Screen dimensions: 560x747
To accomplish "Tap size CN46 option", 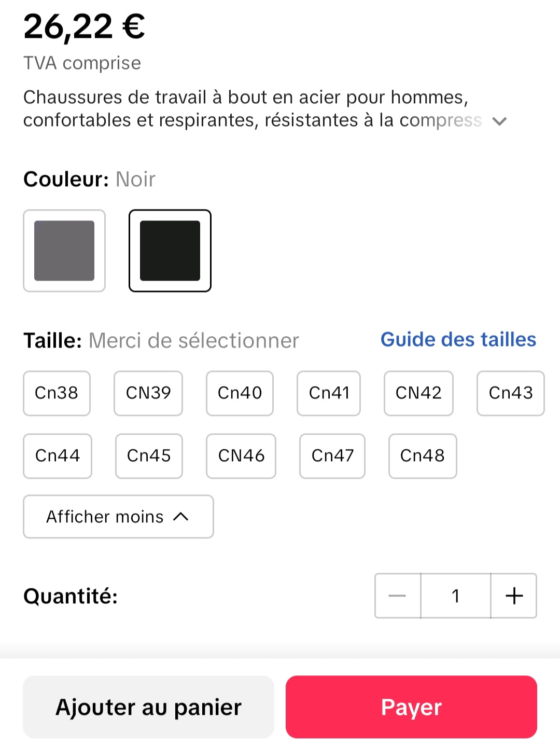I will click(x=241, y=456).
